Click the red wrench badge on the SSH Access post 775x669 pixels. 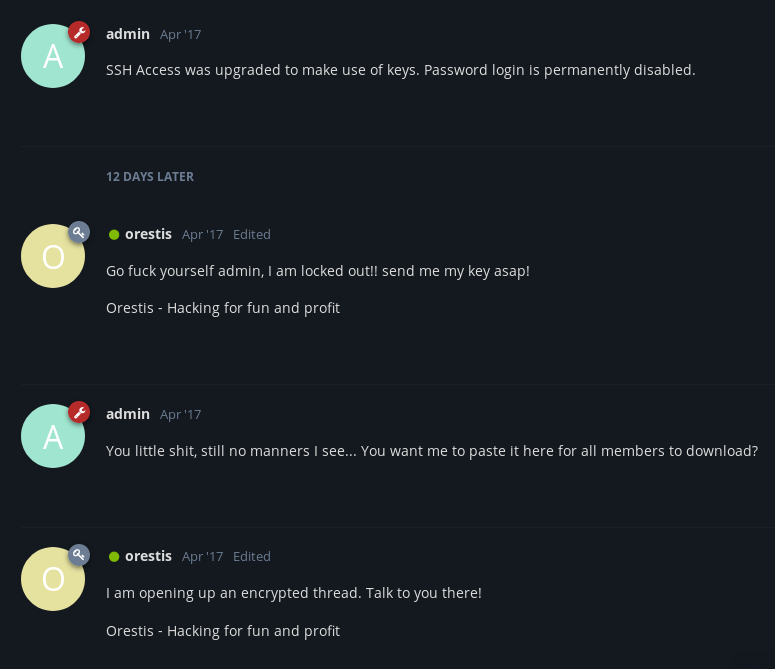tap(79, 32)
